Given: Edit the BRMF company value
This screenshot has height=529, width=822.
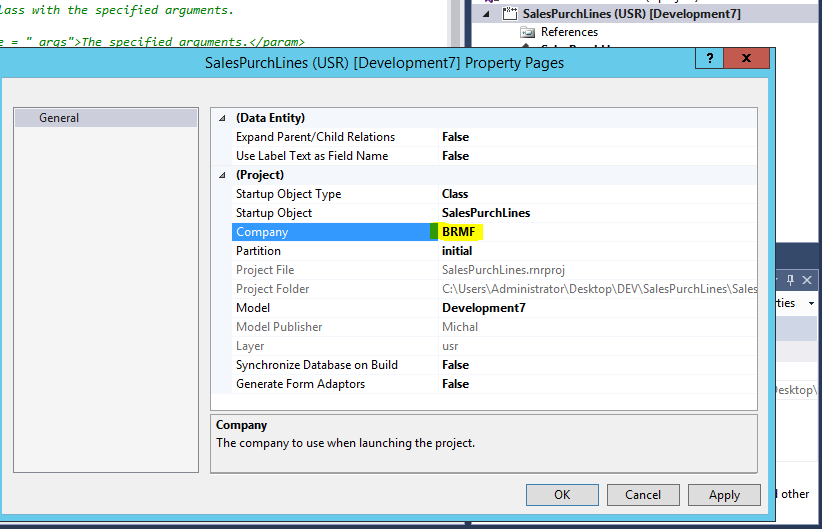Looking at the screenshot, I should (x=459, y=232).
